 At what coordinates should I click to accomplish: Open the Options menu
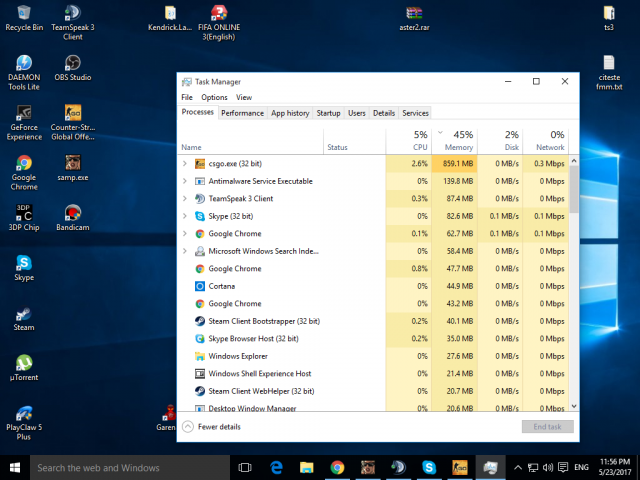click(x=214, y=97)
